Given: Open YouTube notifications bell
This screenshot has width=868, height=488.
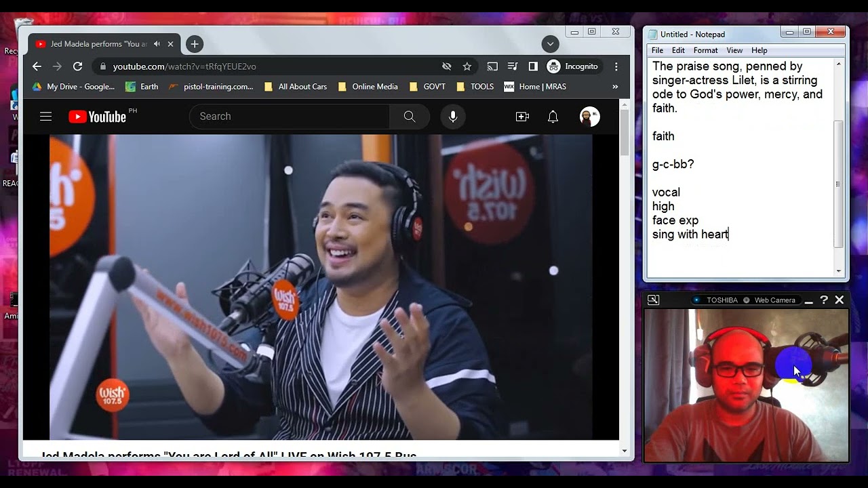Looking at the screenshot, I should pos(553,117).
